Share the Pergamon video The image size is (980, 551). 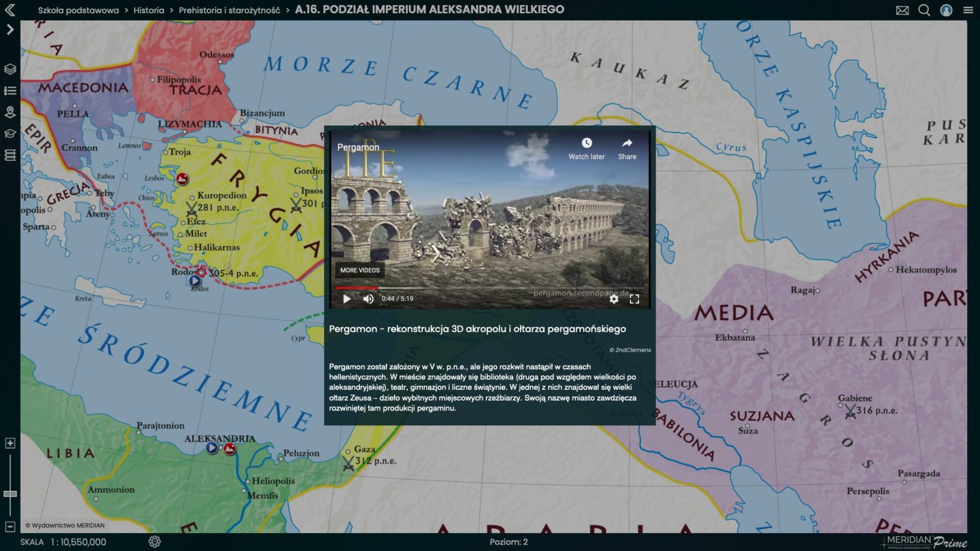point(627,149)
